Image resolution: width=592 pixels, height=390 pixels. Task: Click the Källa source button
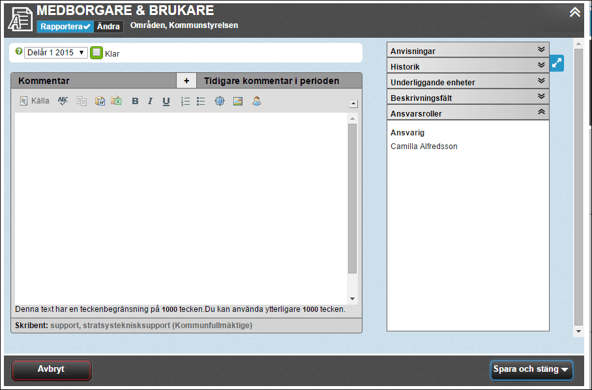coord(34,101)
